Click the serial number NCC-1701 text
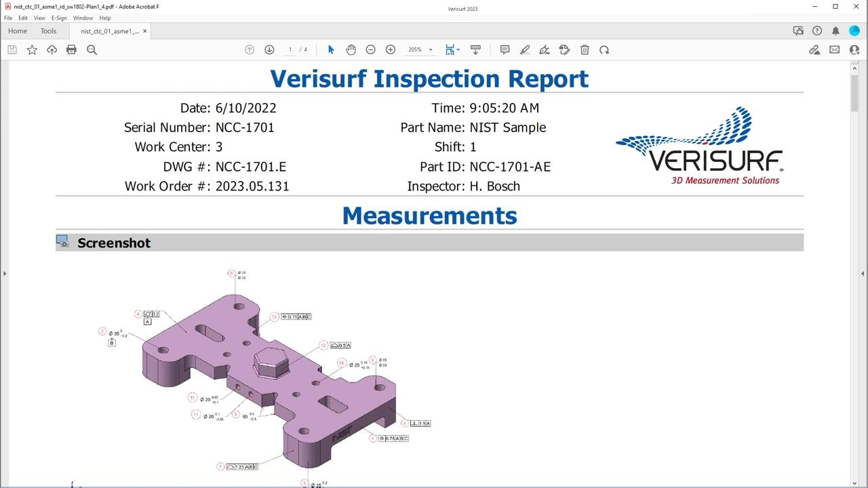Viewport: 868px width, 488px height. [245, 127]
